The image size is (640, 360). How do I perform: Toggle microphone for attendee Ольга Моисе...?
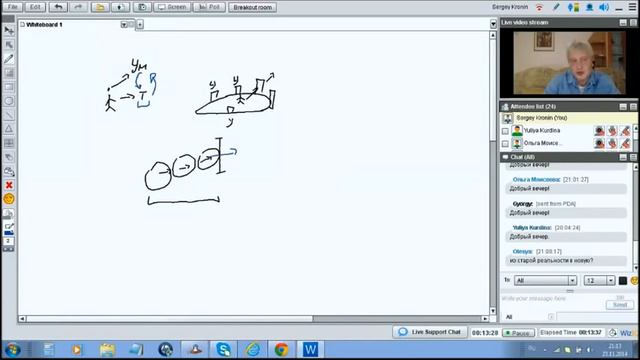click(x=612, y=143)
